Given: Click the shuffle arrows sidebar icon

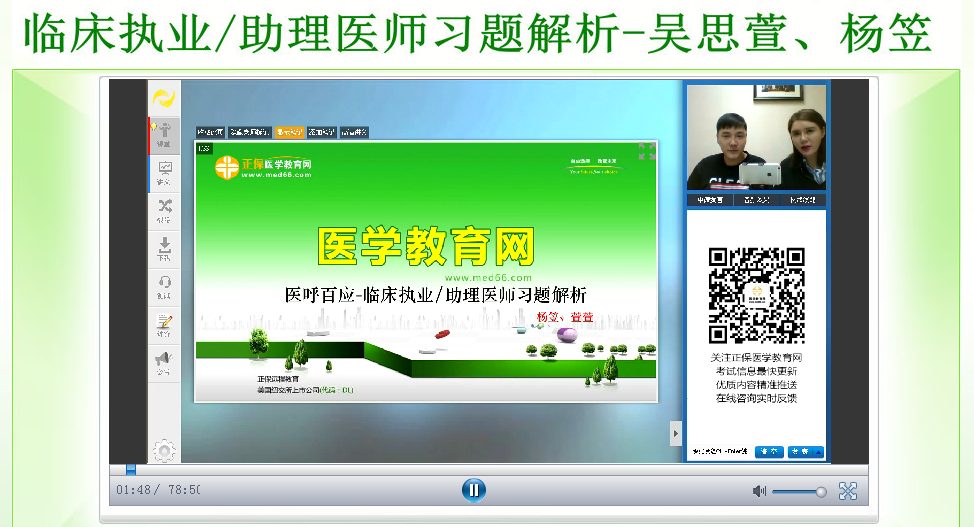Looking at the screenshot, I should pyautogui.click(x=165, y=211).
